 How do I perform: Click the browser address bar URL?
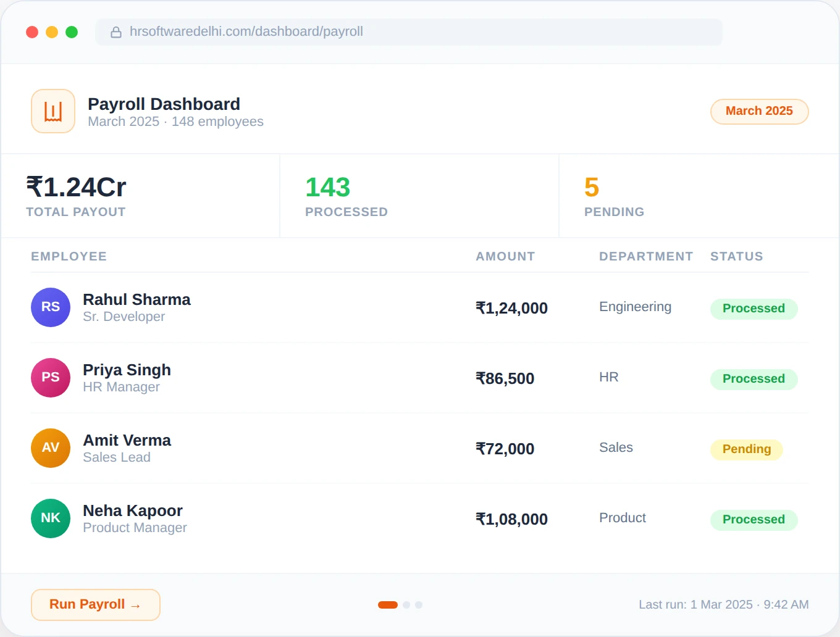(246, 31)
